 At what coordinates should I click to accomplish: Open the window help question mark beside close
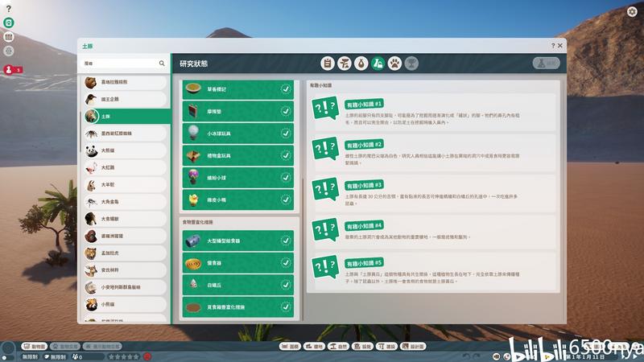[x=553, y=46]
